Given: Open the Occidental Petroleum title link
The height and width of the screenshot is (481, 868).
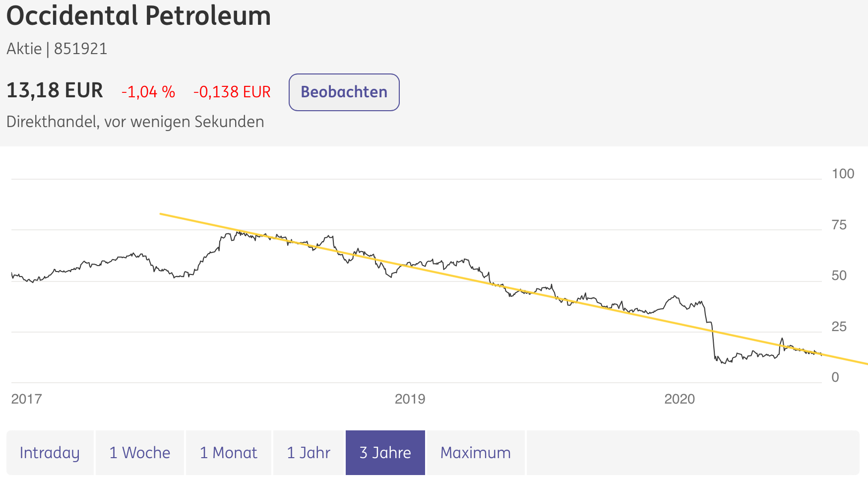Looking at the screenshot, I should 138,16.
